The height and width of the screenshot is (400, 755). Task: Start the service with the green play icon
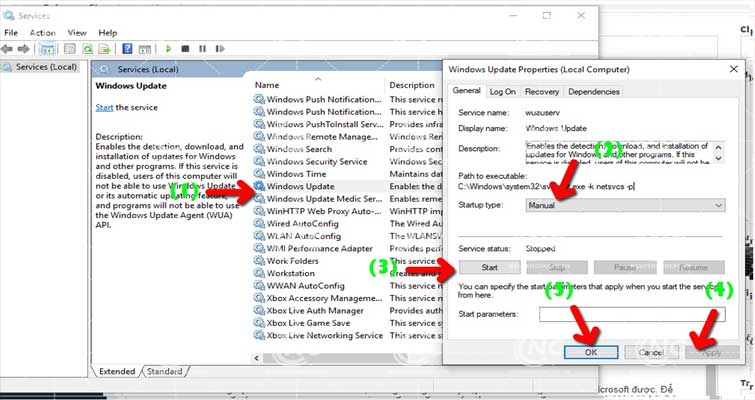[x=168, y=49]
